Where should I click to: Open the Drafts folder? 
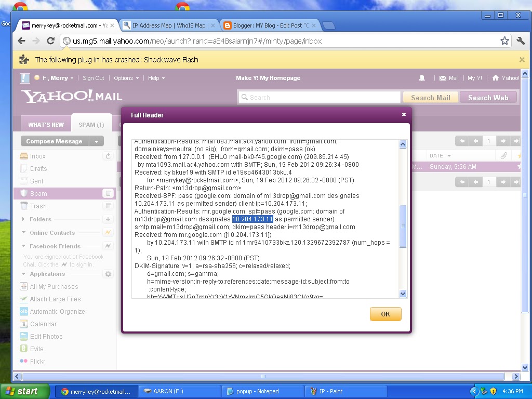click(38, 169)
